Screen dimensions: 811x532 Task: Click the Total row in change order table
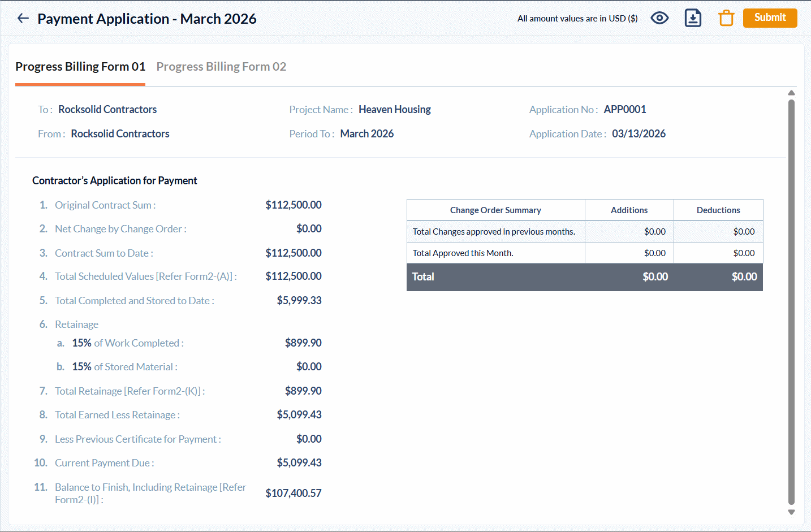[x=584, y=277]
